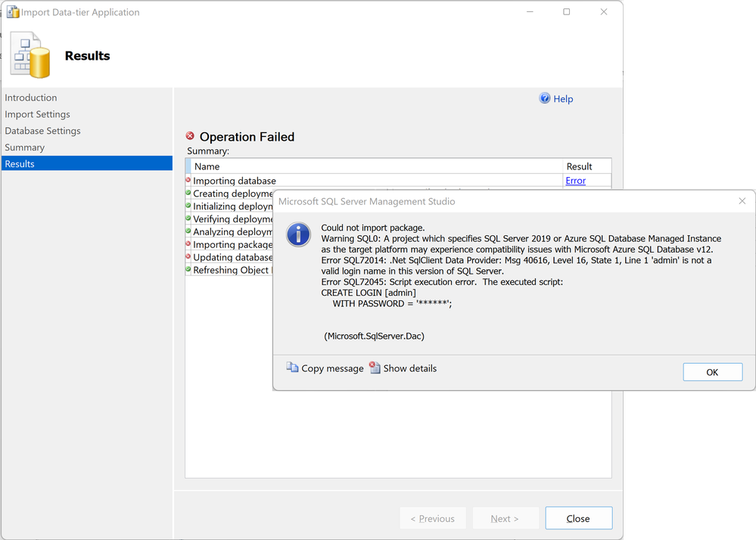The width and height of the screenshot is (756, 540).
Task: Close the Import Data-tier Application window
Action: click(x=604, y=11)
